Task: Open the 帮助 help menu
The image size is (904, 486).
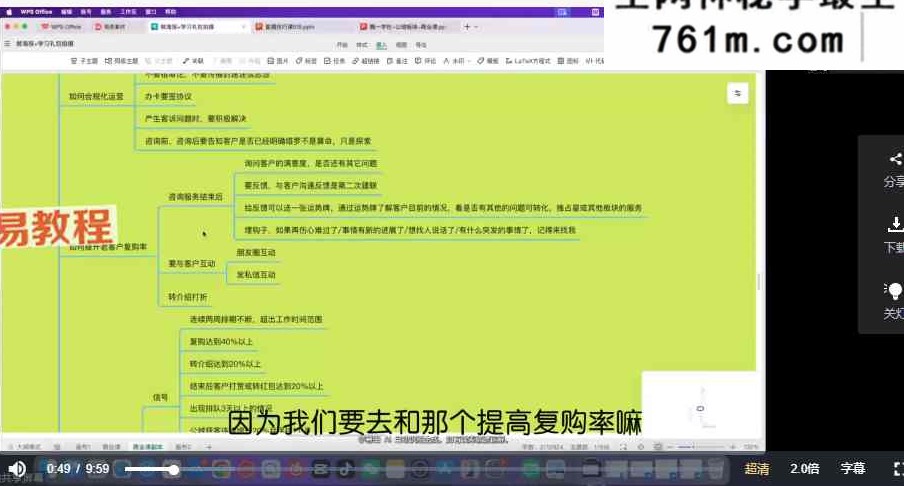Action: point(171,12)
